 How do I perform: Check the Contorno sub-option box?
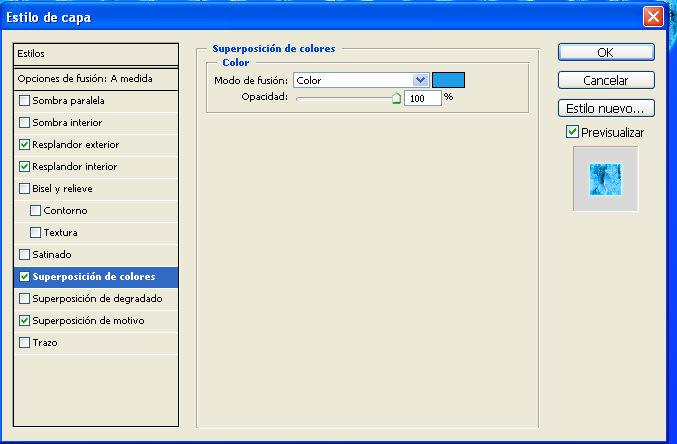[x=36, y=211]
